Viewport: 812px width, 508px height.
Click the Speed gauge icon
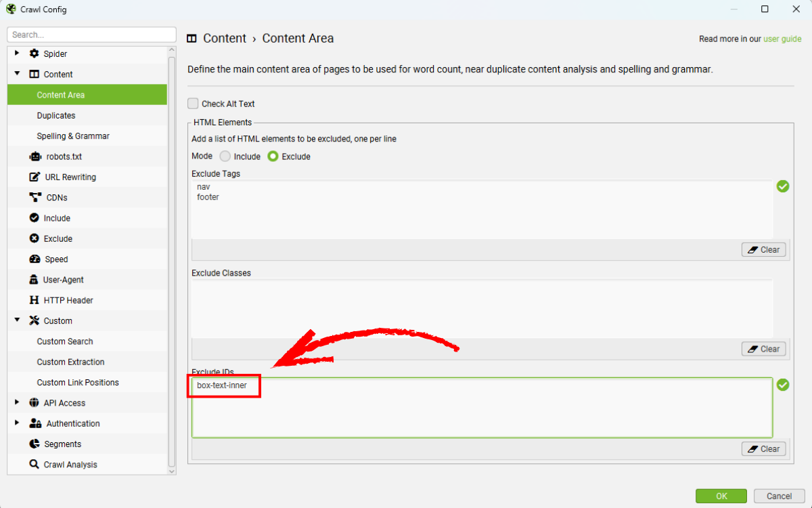coord(35,259)
